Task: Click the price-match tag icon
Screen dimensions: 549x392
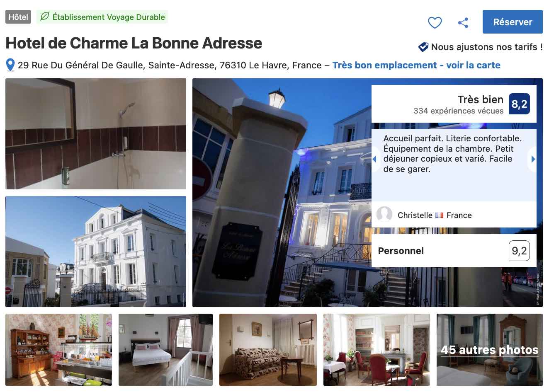Action: tap(423, 47)
